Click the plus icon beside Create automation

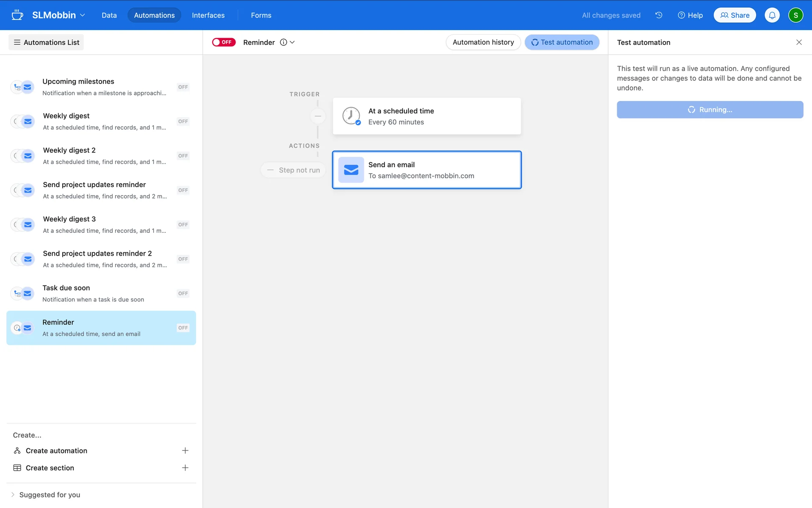pos(185,450)
